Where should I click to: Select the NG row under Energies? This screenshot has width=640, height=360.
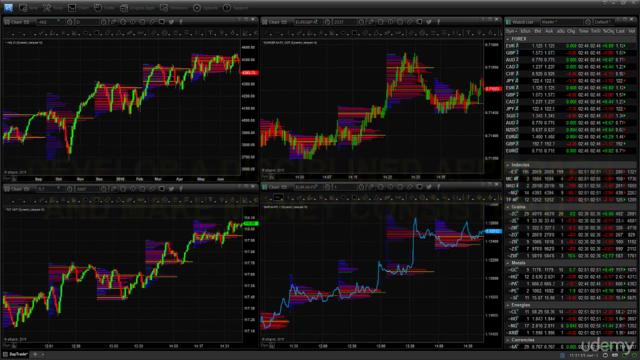[571, 326]
